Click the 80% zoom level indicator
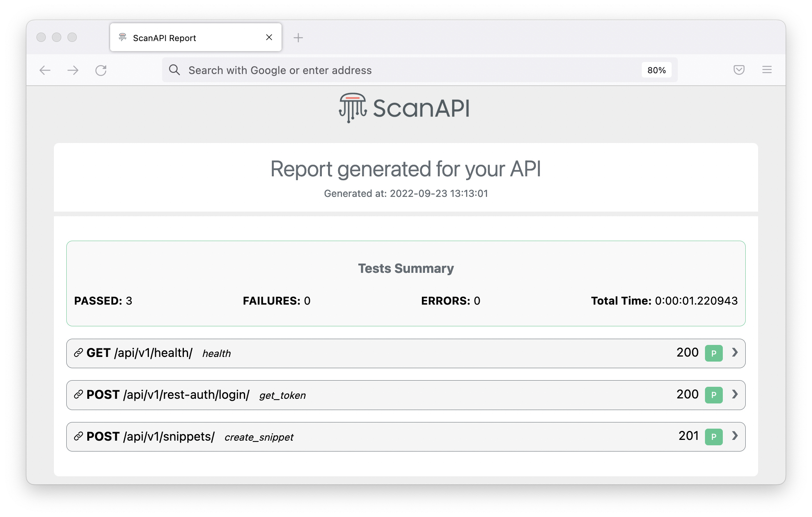 [x=656, y=70]
